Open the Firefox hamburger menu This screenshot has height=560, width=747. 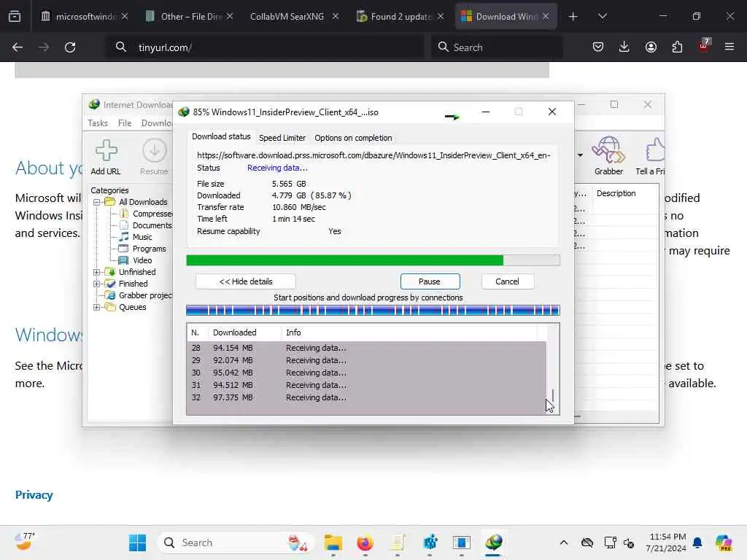pyautogui.click(x=729, y=47)
